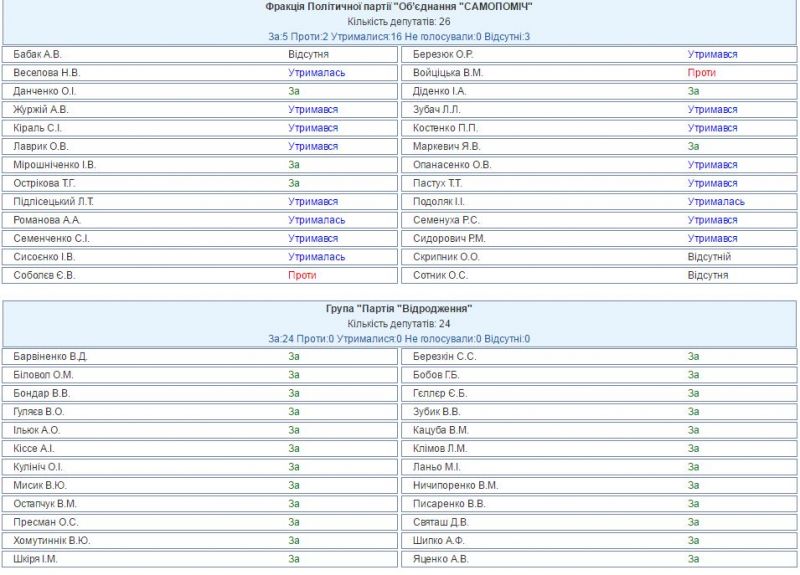Click the "За" vote next to Данченко О.І.
This screenshot has width=800, height=575.
click(x=294, y=91)
